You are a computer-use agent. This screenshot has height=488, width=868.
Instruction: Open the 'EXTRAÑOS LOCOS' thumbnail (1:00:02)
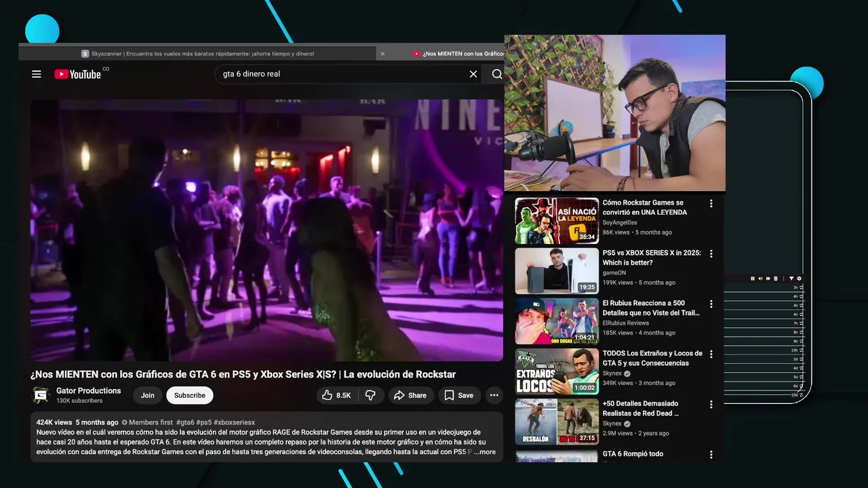coord(557,371)
